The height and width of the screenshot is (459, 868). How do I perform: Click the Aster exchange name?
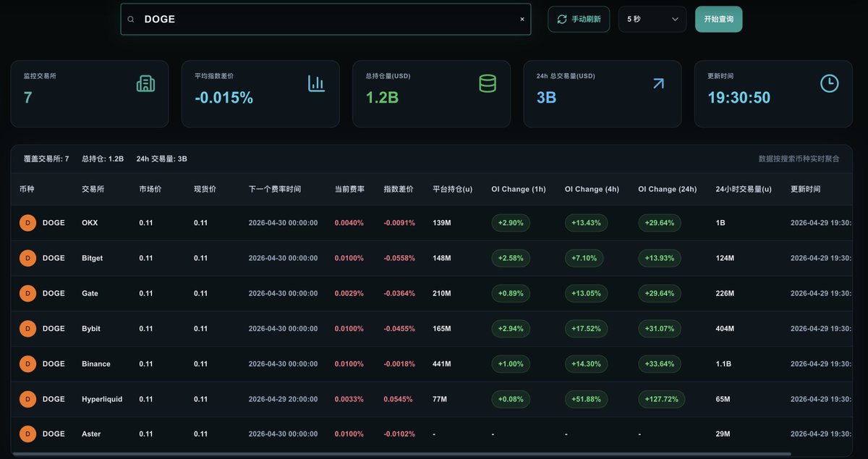coord(91,434)
